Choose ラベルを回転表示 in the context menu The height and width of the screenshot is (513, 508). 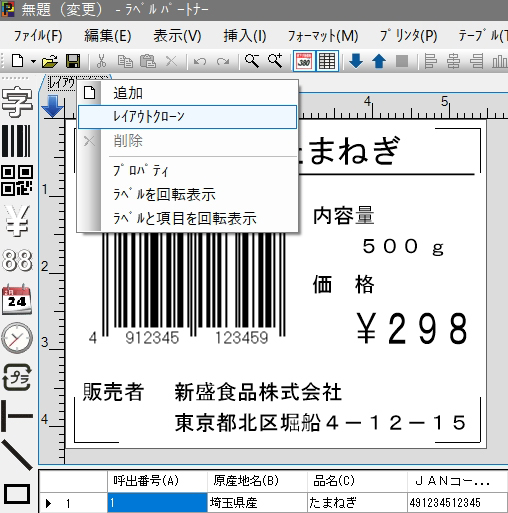click(187, 194)
